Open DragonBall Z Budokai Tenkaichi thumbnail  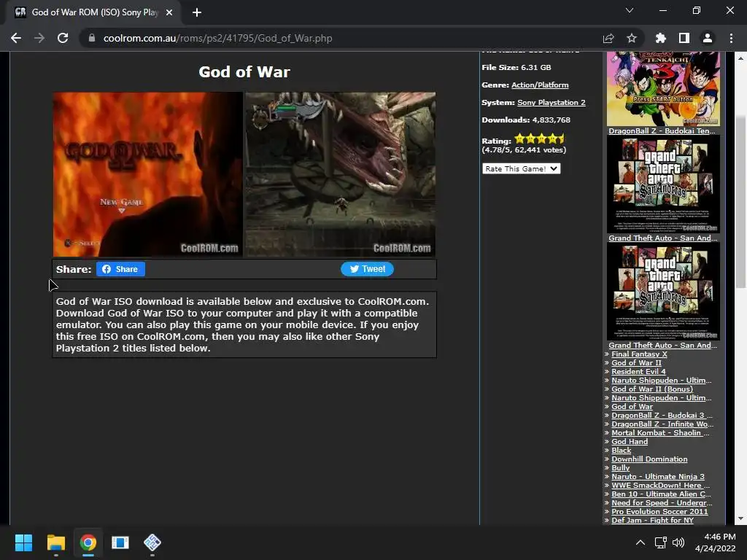click(663, 88)
